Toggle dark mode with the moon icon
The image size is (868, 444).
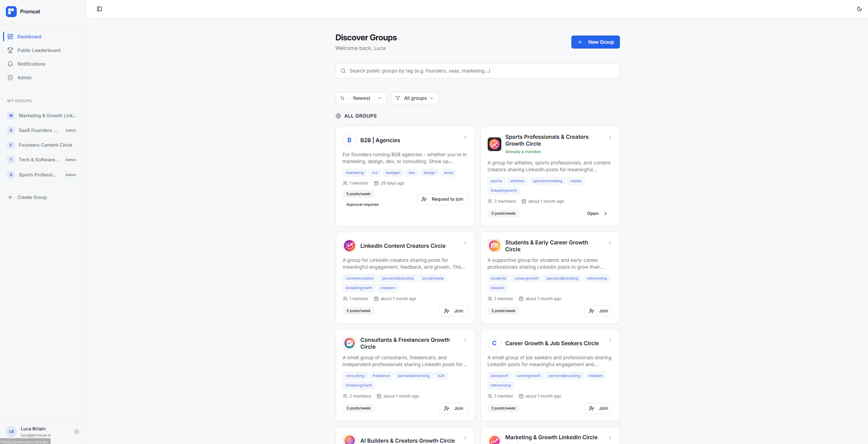[x=859, y=9]
